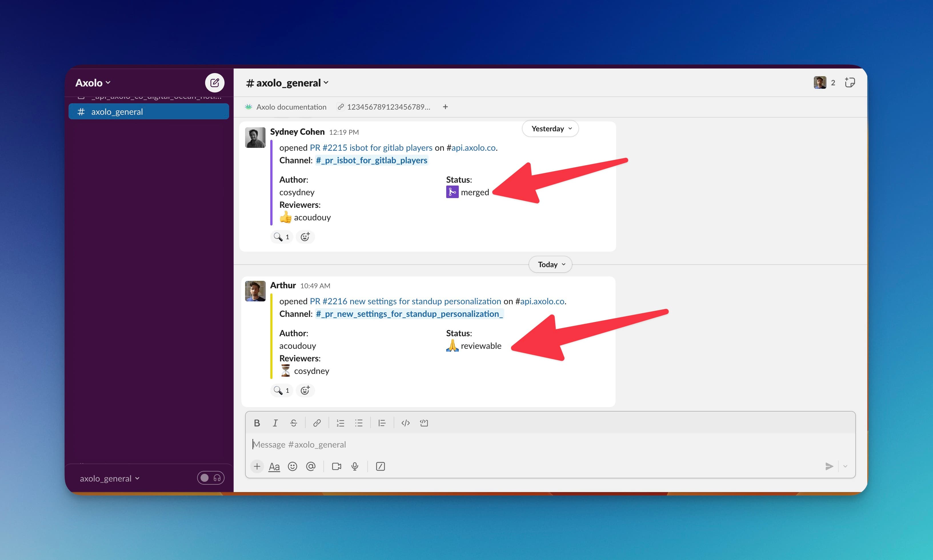Open Arthur's profile avatar
Image resolution: width=933 pixels, height=560 pixels.
tap(255, 291)
